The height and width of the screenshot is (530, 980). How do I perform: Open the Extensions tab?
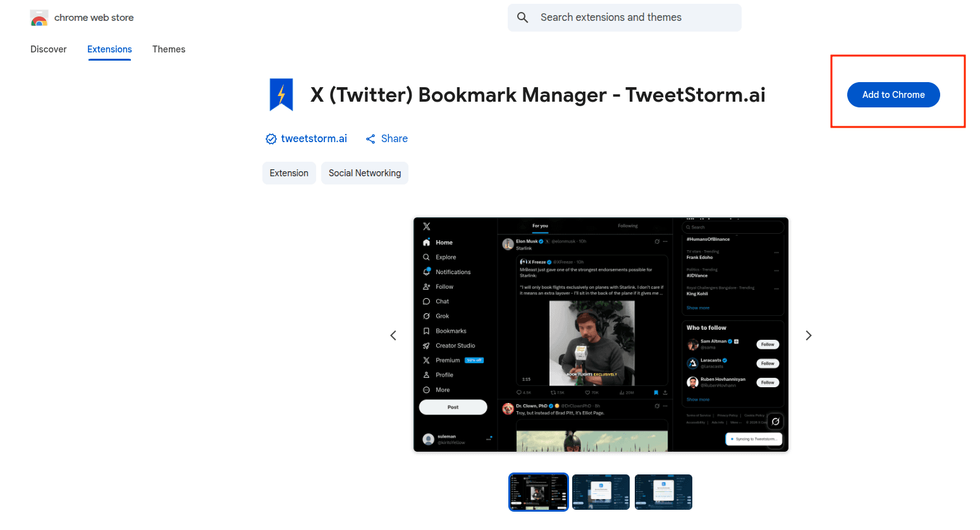(109, 49)
